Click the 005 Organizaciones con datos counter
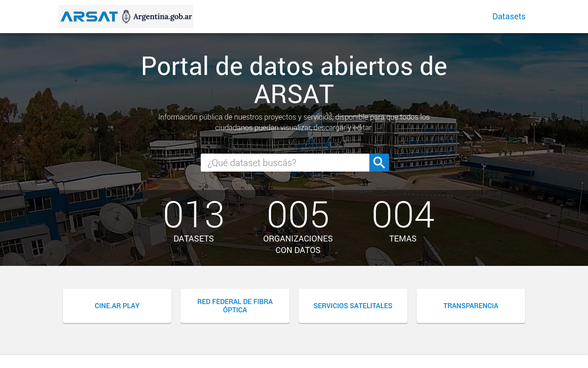Viewport: 588px width, 368px height. tap(298, 226)
